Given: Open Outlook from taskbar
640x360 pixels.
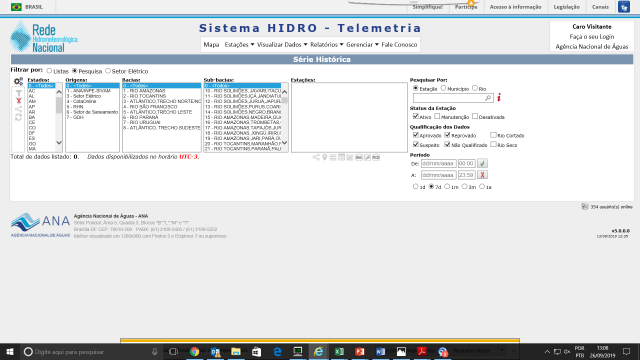Looking at the screenshot, I should pyautogui.click(x=215, y=351).
